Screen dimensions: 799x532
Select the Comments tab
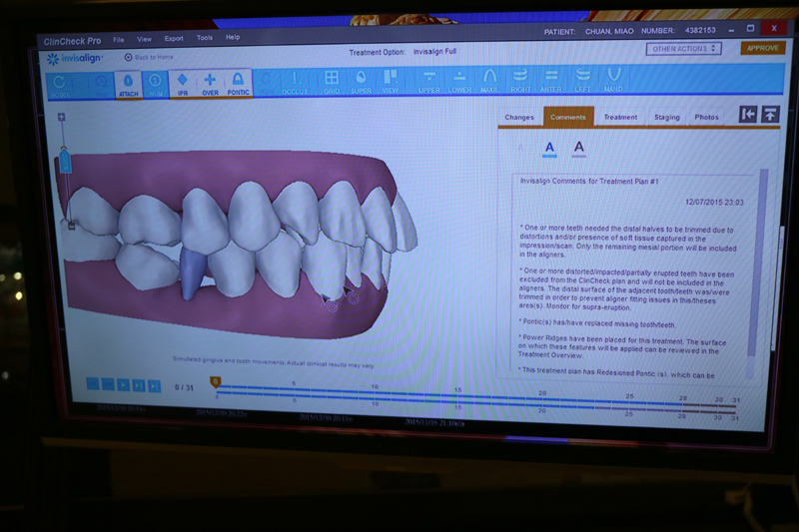pyautogui.click(x=568, y=117)
